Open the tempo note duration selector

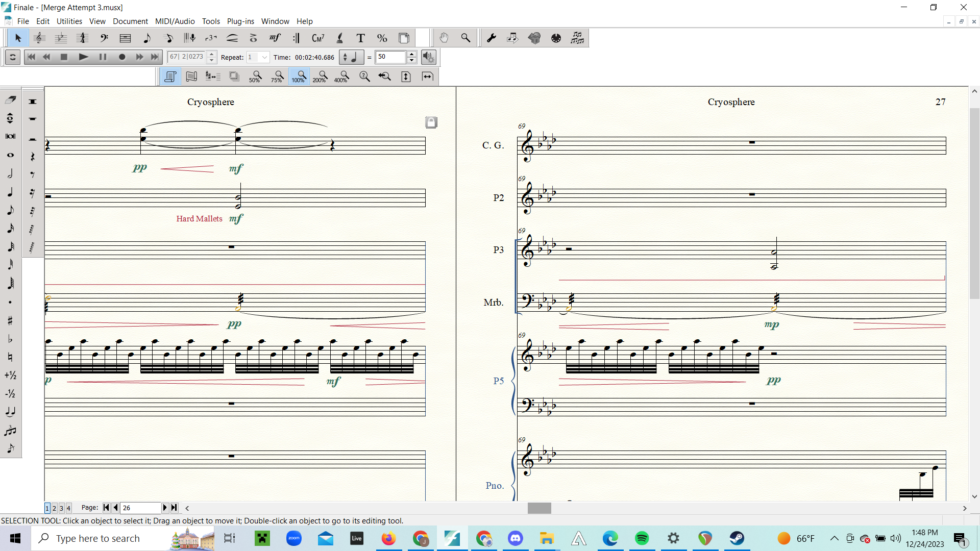351,57
